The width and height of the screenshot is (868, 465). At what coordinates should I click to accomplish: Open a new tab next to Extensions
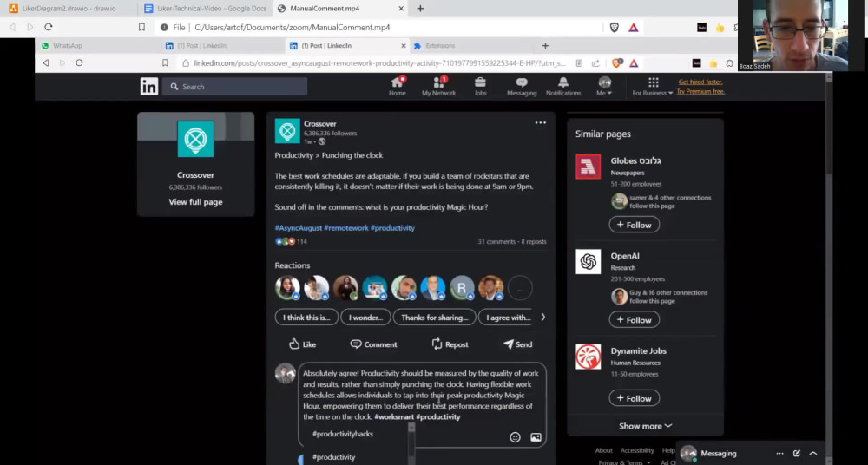tap(545, 46)
